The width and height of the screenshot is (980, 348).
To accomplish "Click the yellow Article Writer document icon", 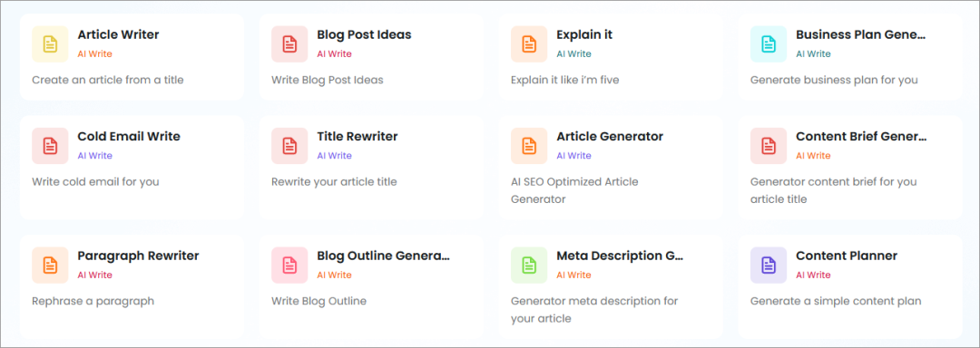I will click(50, 43).
